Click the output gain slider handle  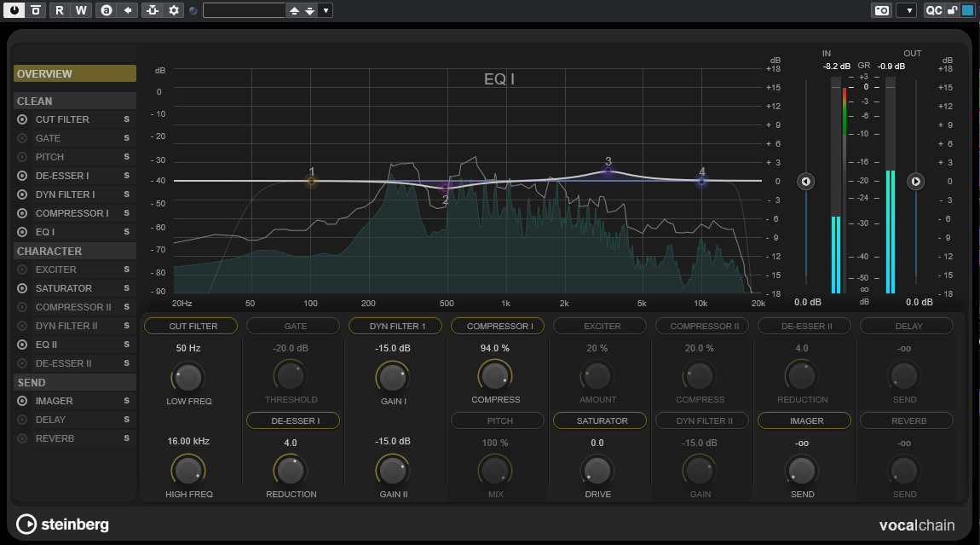915,182
